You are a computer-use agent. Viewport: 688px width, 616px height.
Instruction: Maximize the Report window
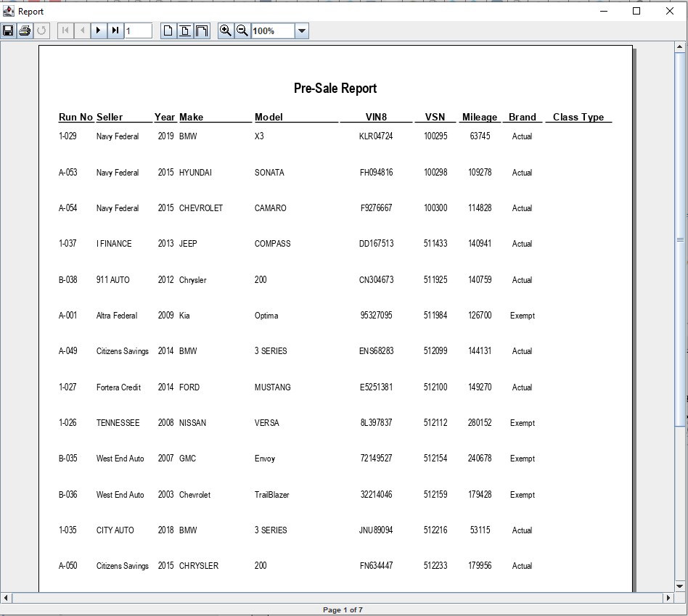(636, 11)
